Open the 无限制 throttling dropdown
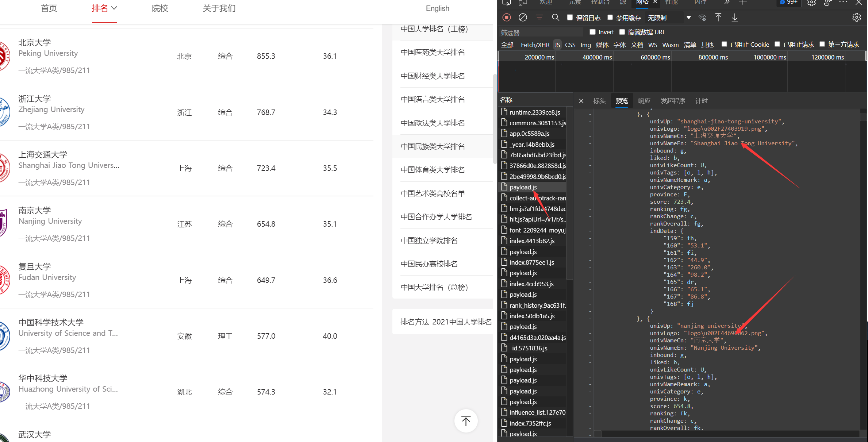 669,18
